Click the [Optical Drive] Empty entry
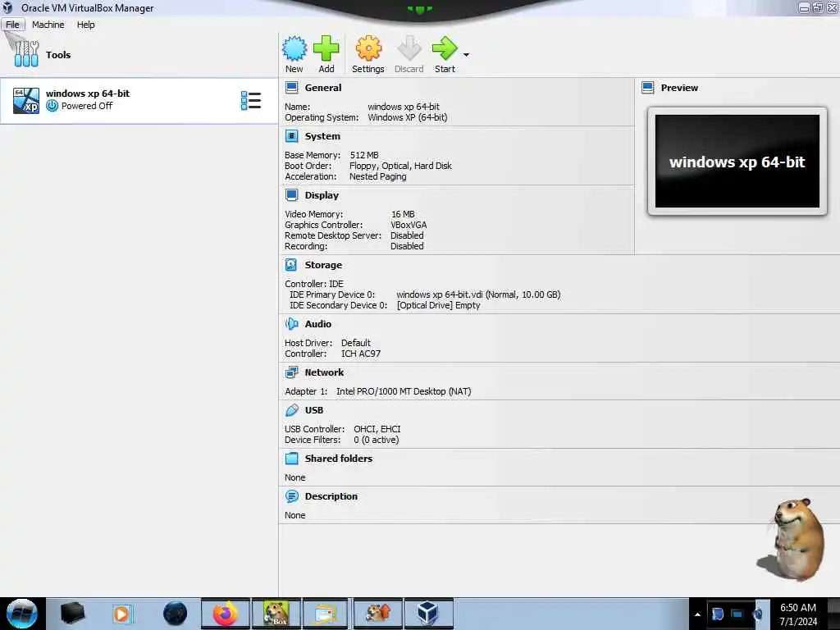The height and width of the screenshot is (630, 840). coord(438,305)
